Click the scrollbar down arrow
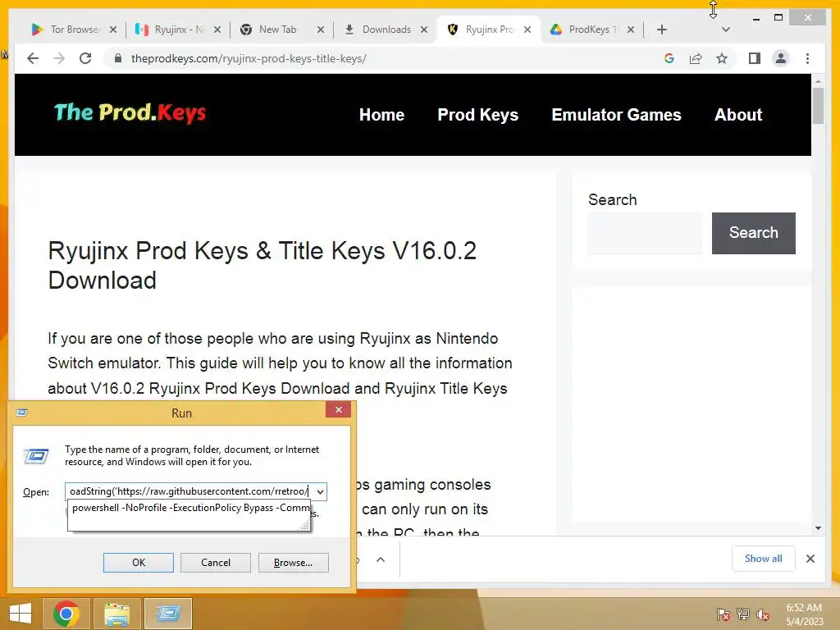This screenshot has width=840, height=630. click(x=818, y=527)
